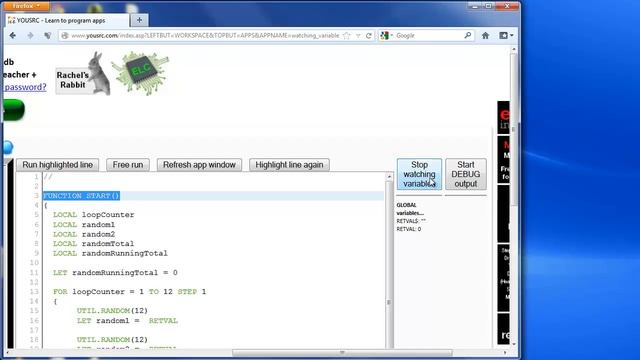Go back using browser back arrow

point(13,36)
